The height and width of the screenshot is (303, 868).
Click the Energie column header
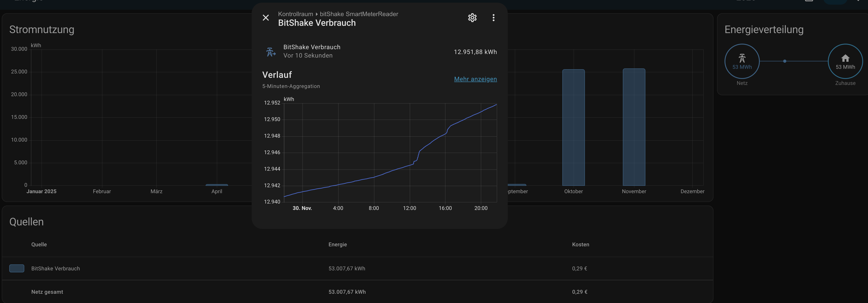(337, 244)
